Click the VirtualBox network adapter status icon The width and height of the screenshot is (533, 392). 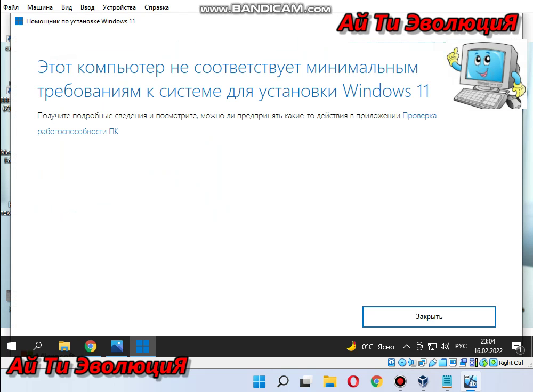click(422, 363)
